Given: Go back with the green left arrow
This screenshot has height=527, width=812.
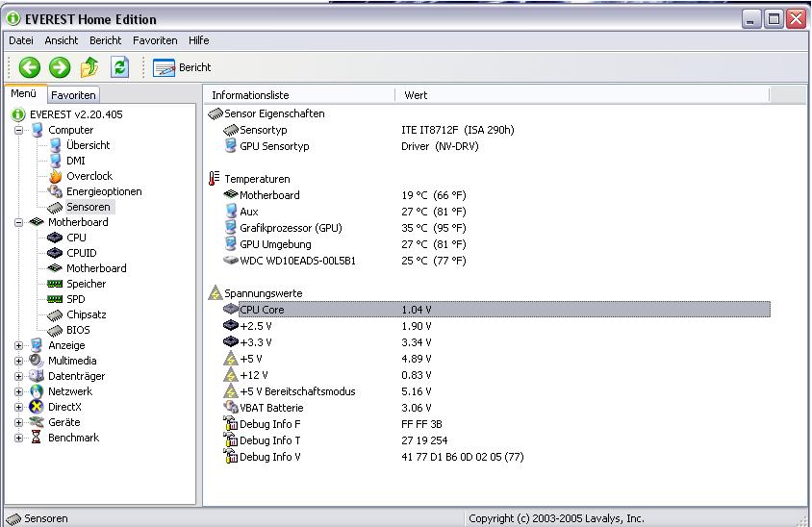Looking at the screenshot, I should point(30,67).
